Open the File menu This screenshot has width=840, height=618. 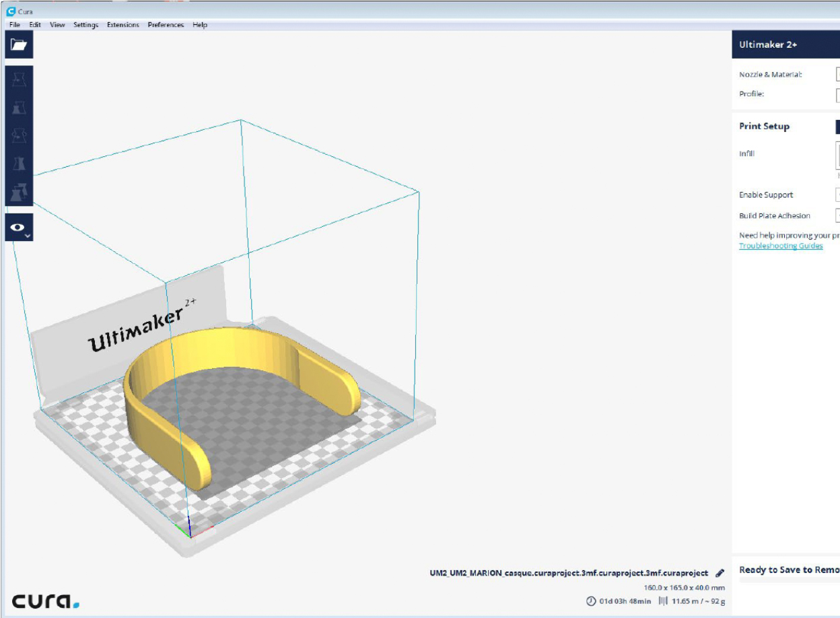click(x=15, y=25)
